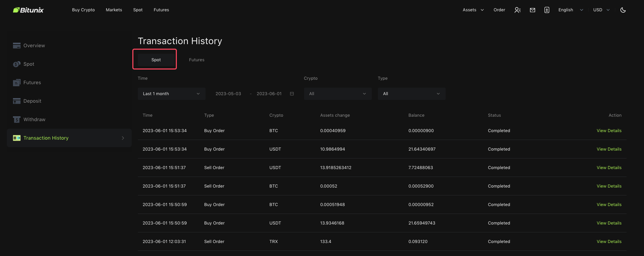This screenshot has width=644, height=256.
Task: View Details for USDT 13.9346168 order
Action: [609, 223]
